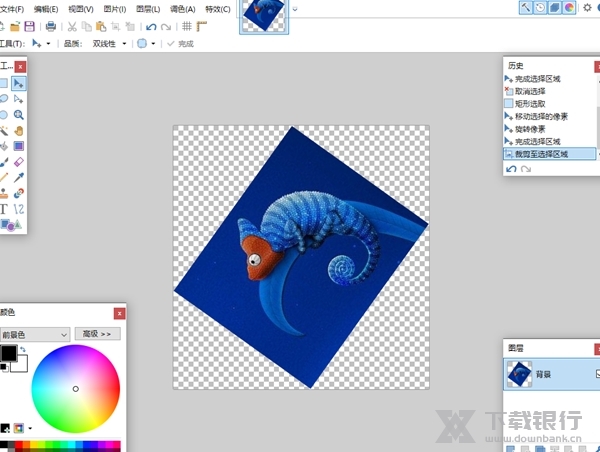Viewport: 600px width, 452px height.
Task: Reset colors to black and white icon
Action: coord(4,367)
